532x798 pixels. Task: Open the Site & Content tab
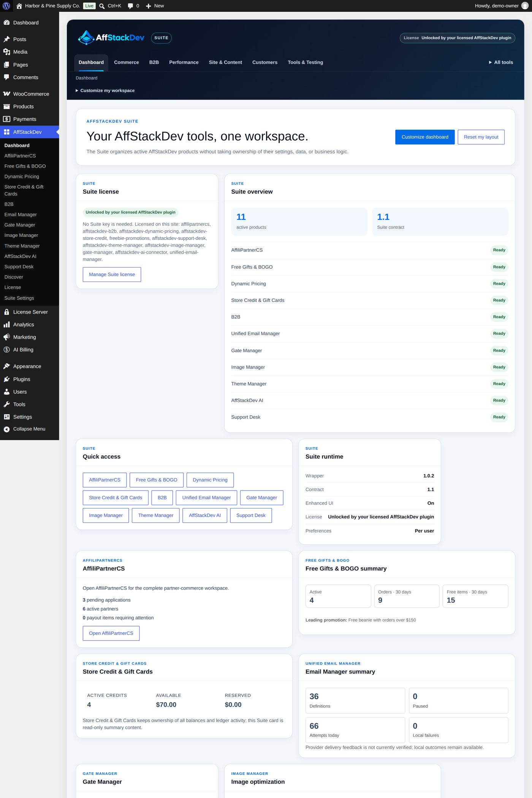pos(225,62)
